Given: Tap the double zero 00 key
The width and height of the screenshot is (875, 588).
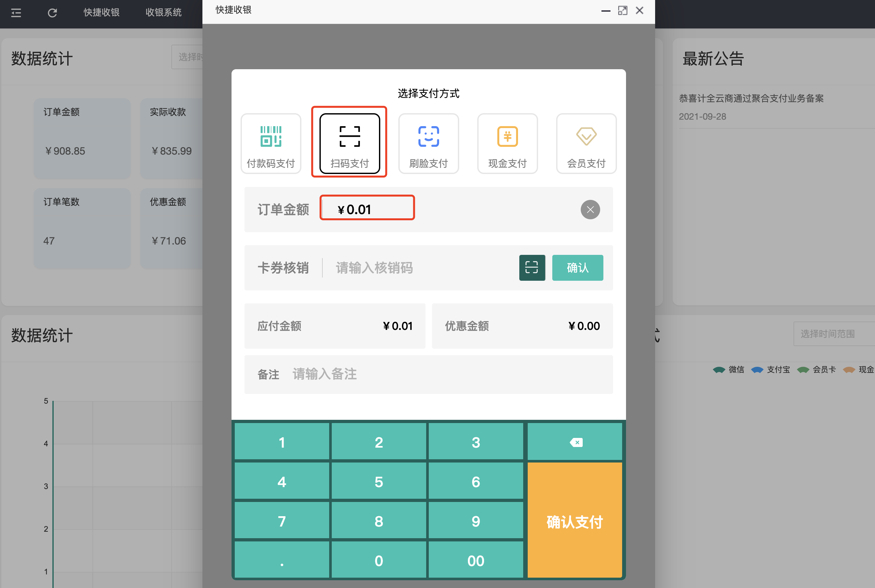Looking at the screenshot, I should point(476,560).
